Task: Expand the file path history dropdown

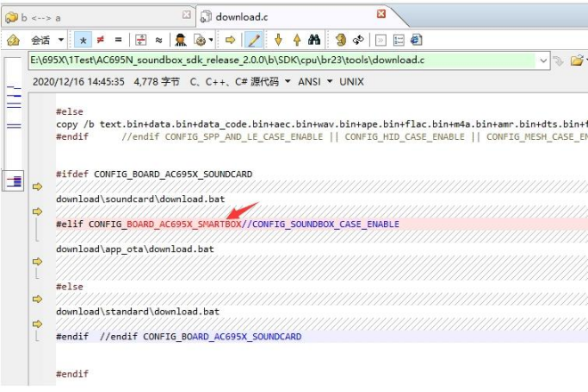Action: tap(543, 61)
